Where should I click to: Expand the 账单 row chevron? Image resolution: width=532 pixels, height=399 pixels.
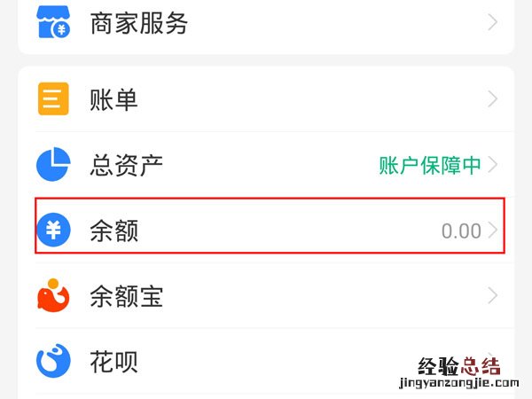[x=493, y=99]
